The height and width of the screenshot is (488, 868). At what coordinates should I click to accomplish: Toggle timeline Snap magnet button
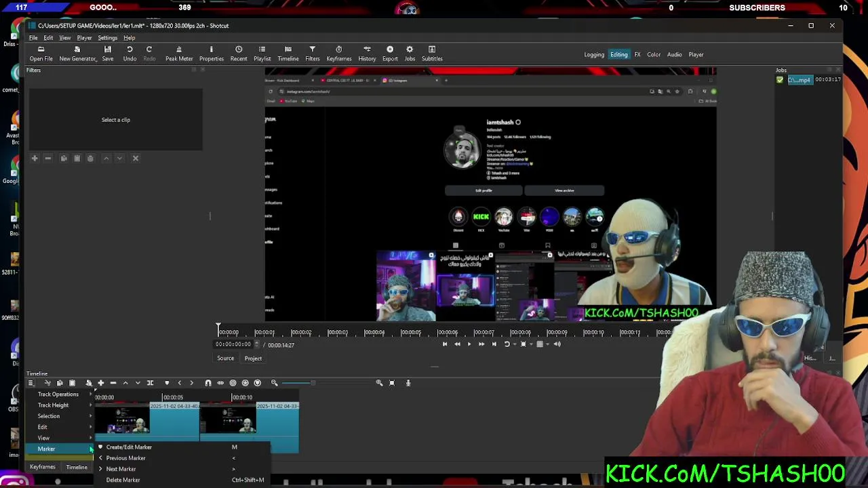tap(208, 383)
